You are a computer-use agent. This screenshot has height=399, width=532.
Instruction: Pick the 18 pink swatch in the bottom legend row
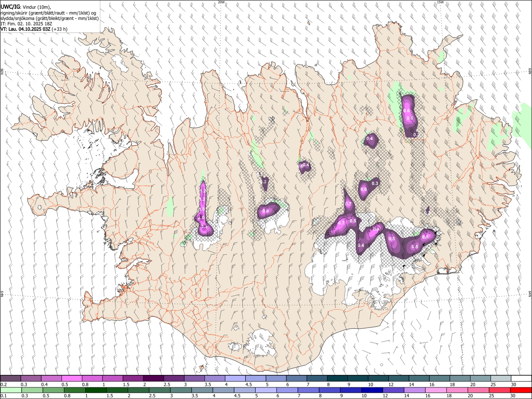coord(457,390)
